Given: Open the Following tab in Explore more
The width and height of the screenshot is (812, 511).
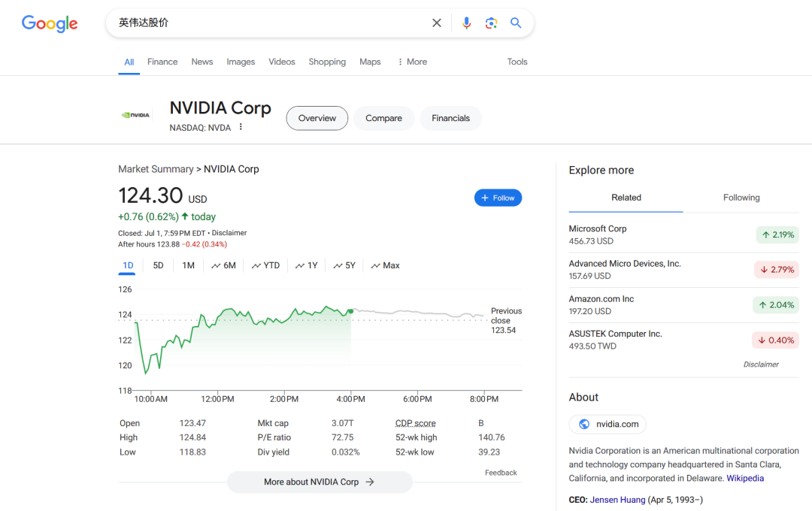Looking at the screenshot, I should (x=741, y=198).
